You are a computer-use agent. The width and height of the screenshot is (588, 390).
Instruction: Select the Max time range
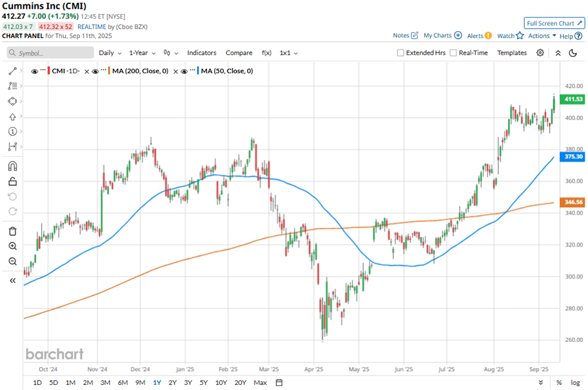point(260,382)
